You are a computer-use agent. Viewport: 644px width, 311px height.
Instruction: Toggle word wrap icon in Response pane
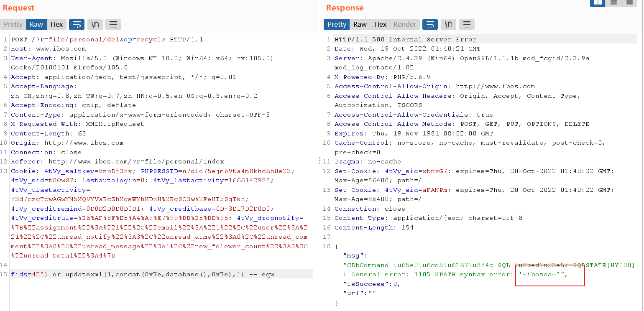coord(430,24)
